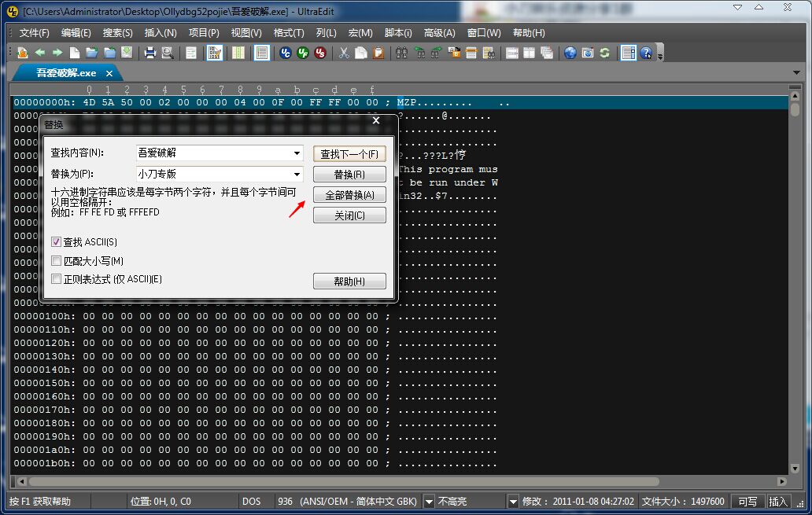Open print preview with the magnifier icon
Screen dimensions: 812x515
(168, 53)
